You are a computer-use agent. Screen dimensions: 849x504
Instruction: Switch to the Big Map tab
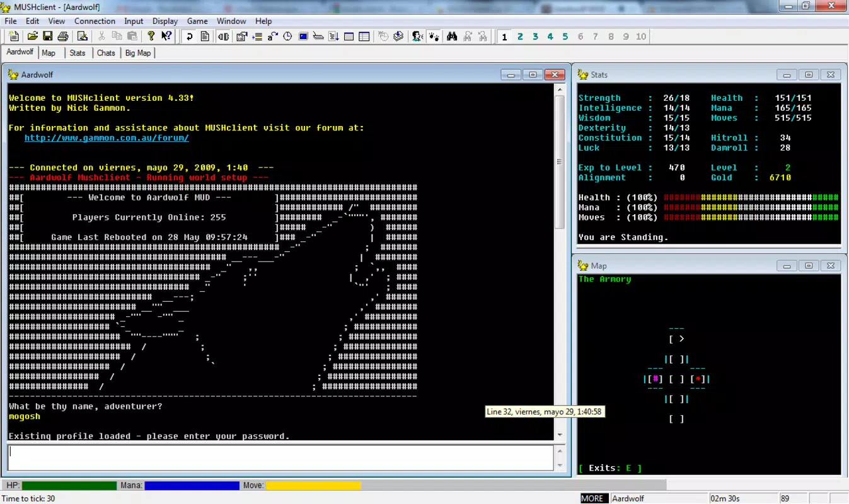(x=138, y=53)
